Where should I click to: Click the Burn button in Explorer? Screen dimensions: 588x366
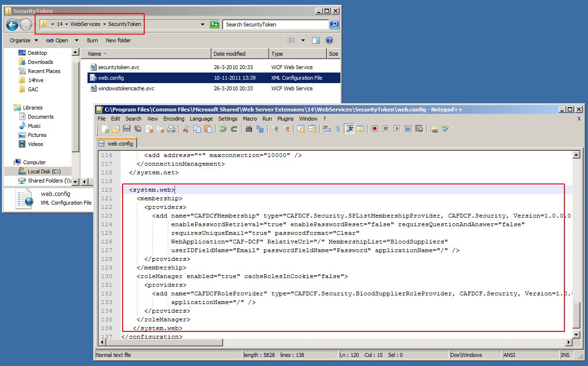click(x=92, y=40)
